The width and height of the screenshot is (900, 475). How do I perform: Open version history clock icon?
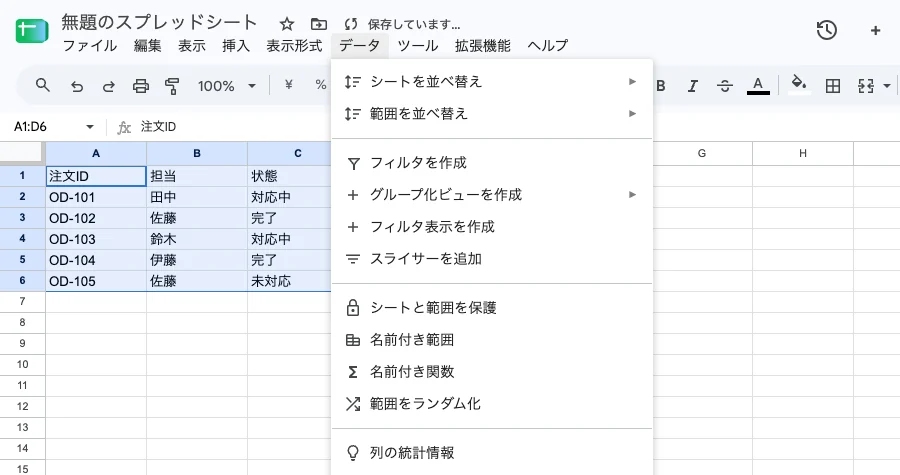point(827,30)
